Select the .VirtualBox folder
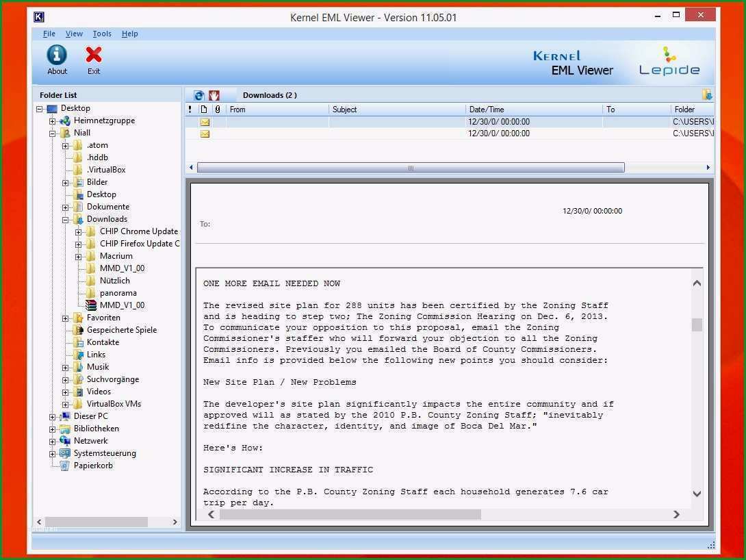 pos(106,170)
